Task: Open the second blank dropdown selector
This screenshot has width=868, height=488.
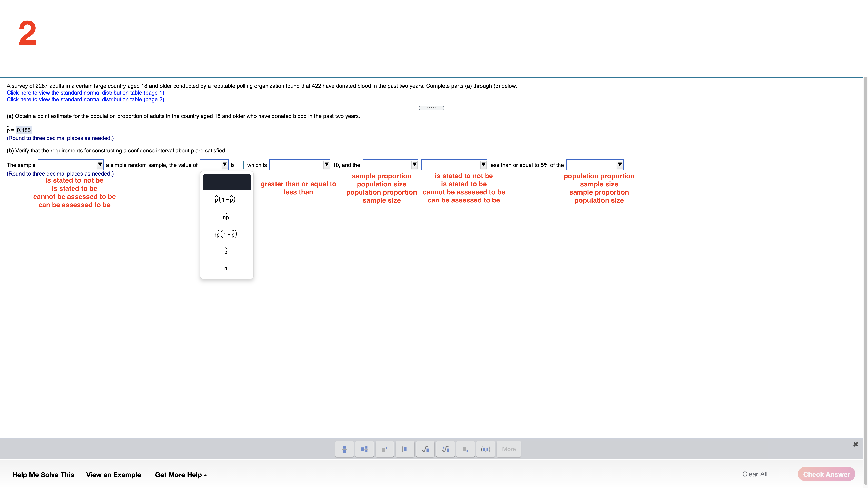Action: (213, 165)
